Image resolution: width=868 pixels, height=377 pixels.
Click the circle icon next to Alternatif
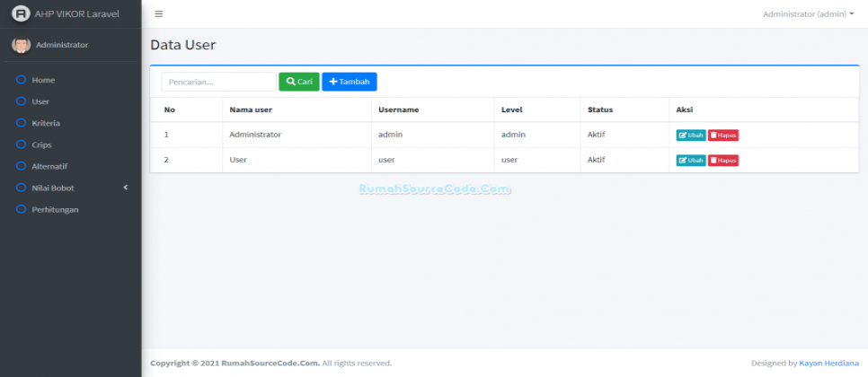21,166
